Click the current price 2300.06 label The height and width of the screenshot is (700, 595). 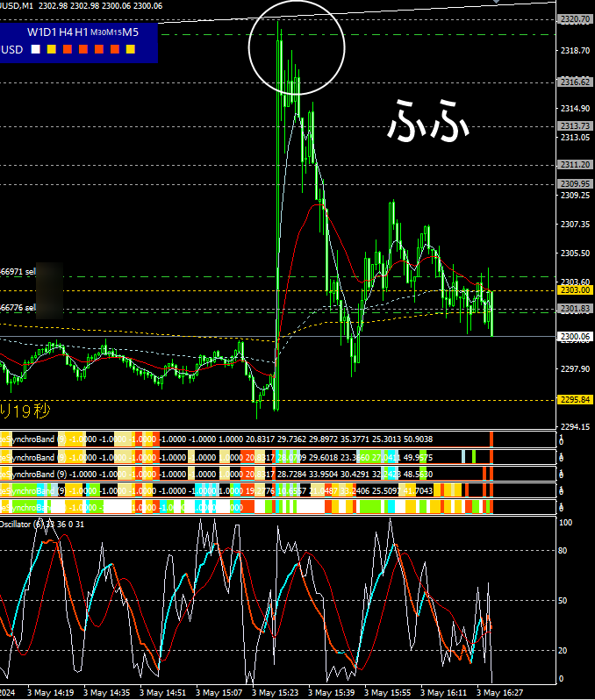(x=575, y=336)
